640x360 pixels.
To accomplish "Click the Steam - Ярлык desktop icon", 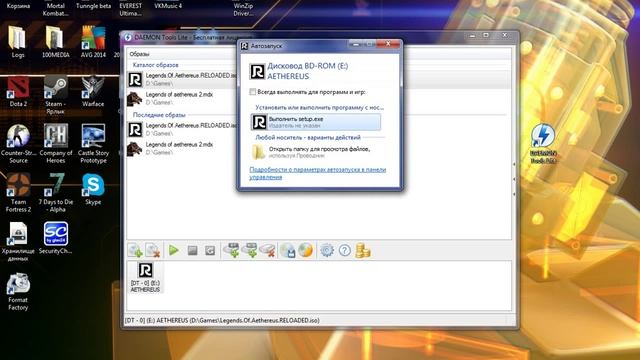I will click(x=56, y=95).
